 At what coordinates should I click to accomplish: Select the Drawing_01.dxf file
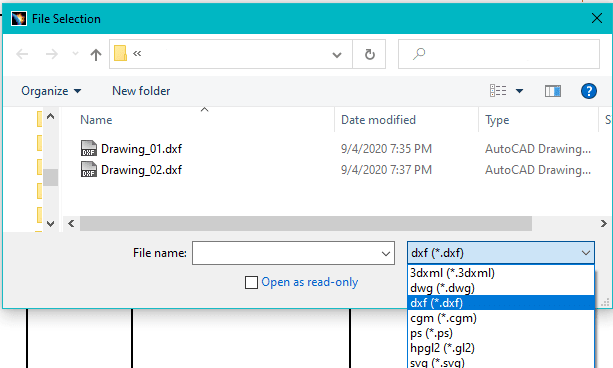pos(141,149)
